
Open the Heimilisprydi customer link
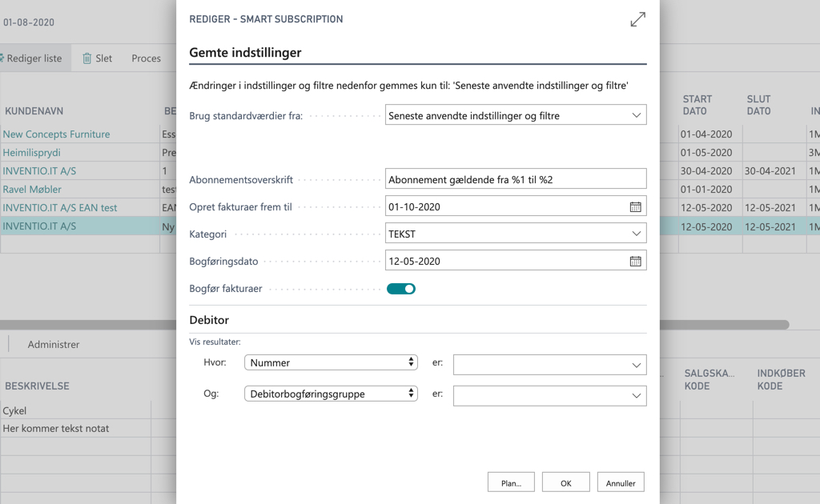pyautogui.click(x=31, y=153)
